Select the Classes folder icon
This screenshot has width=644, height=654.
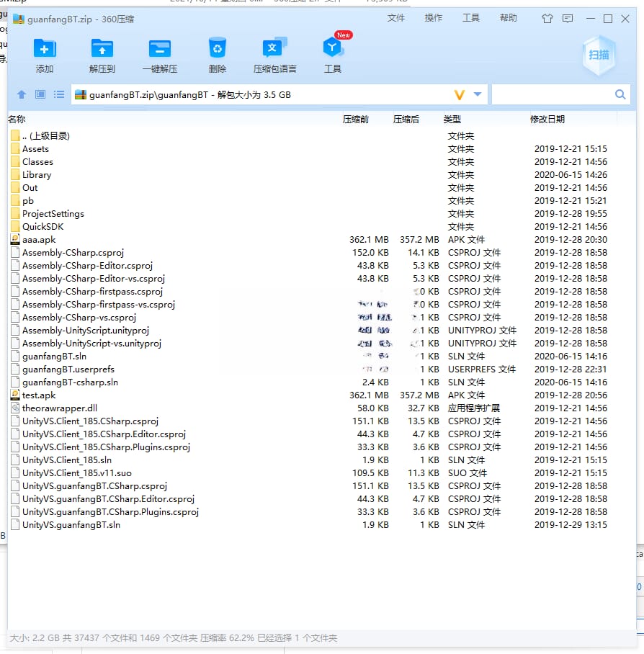click(15, 162)
